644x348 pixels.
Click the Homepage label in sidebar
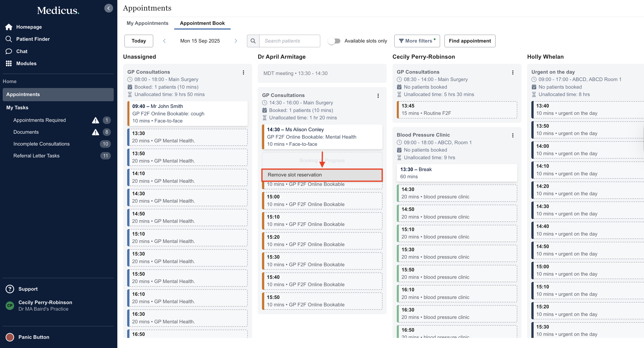[29, 27]
